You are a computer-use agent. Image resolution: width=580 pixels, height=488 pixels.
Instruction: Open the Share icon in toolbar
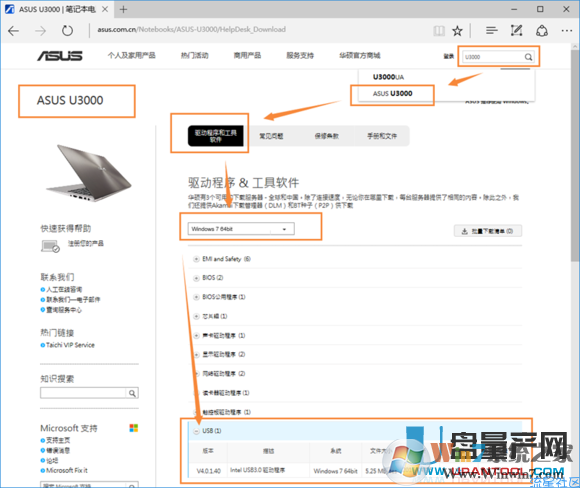pos(542,30)
